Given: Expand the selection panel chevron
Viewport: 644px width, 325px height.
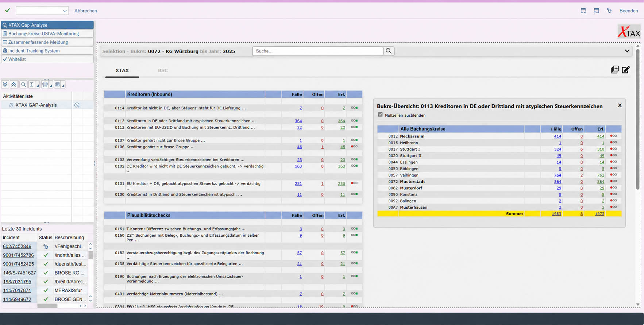Looking at the screenshot, I should (627, 51).
